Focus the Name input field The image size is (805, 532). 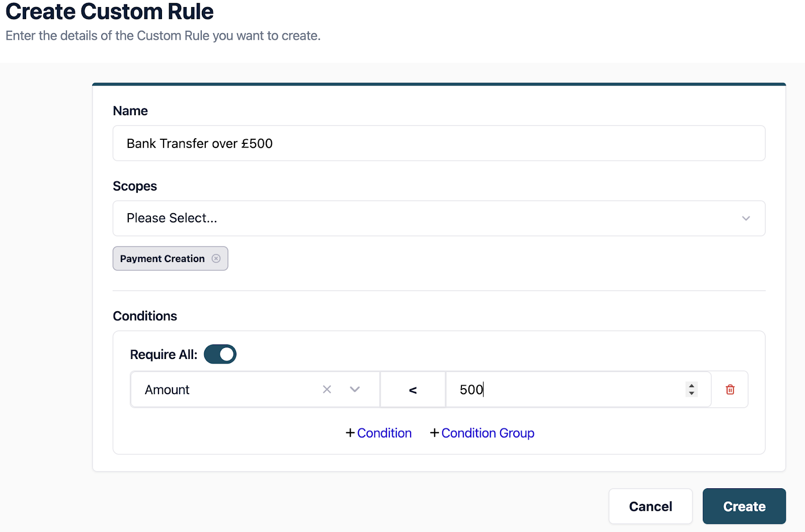439,143
